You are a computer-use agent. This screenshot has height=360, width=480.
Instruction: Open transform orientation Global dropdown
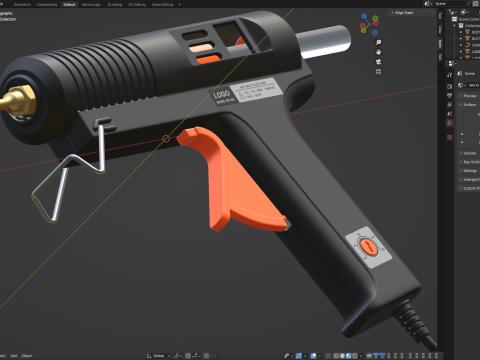(158, 356)
